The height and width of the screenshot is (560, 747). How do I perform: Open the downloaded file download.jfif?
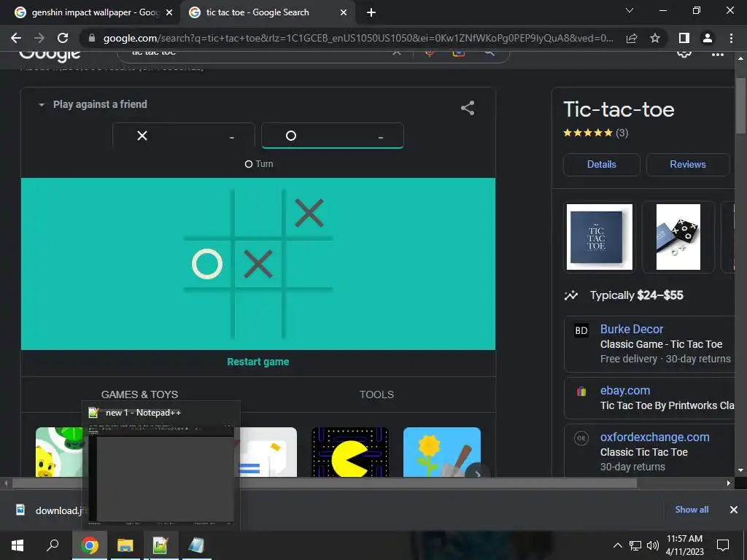click(50, 510)
